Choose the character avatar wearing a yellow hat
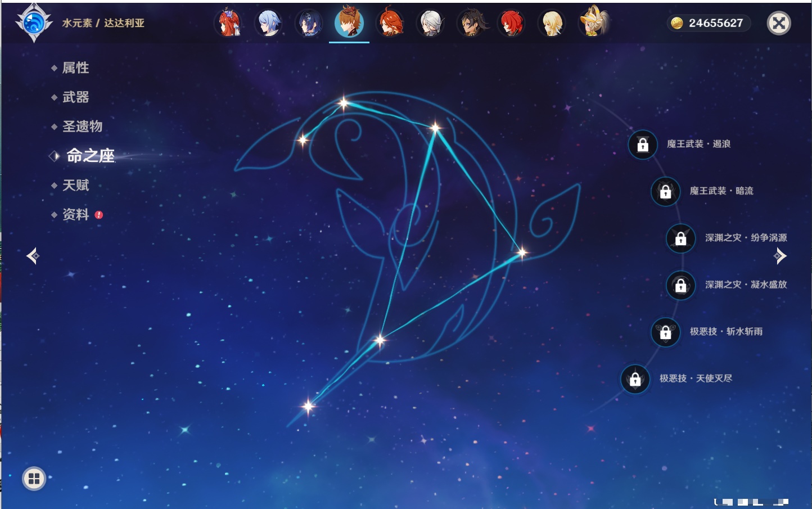This screenshot has width=812, height=509. point(593,24)
